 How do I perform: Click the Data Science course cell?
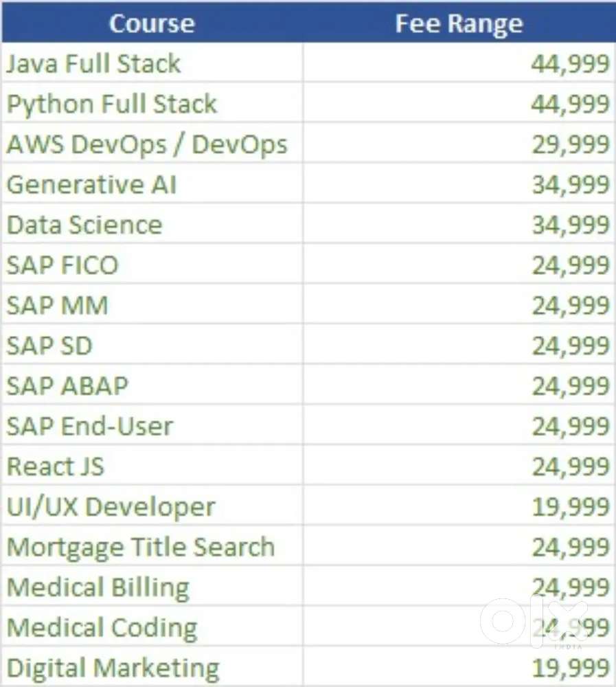point(84,225)
